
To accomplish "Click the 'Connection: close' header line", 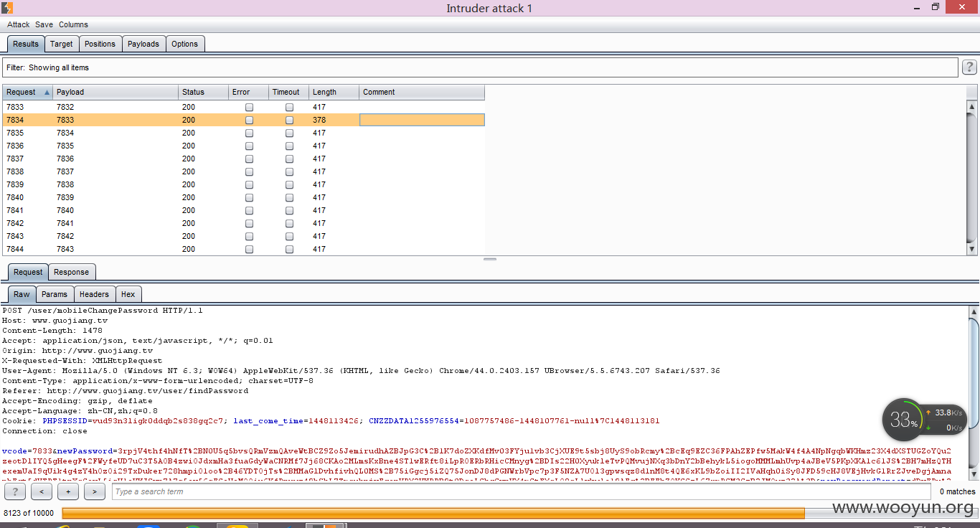I will [44, 431].
